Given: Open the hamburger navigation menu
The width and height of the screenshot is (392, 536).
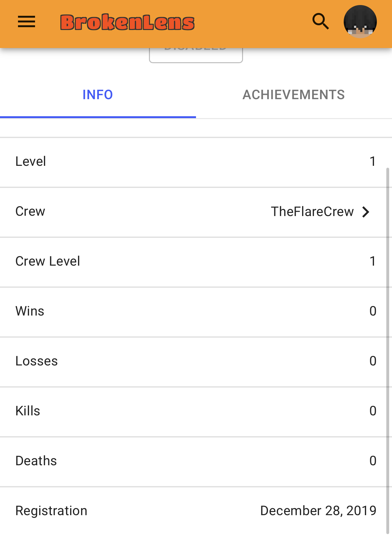Looking at the screenshot, I should (27, 22).
